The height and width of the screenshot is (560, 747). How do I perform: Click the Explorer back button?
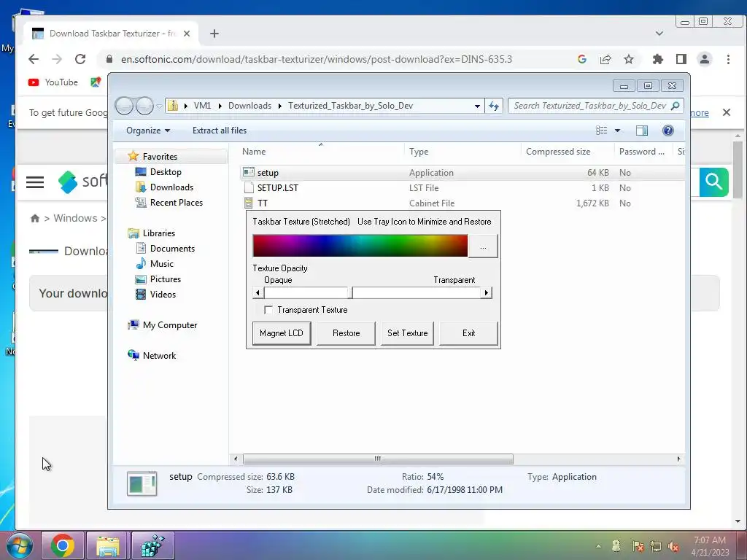(124, 106)
